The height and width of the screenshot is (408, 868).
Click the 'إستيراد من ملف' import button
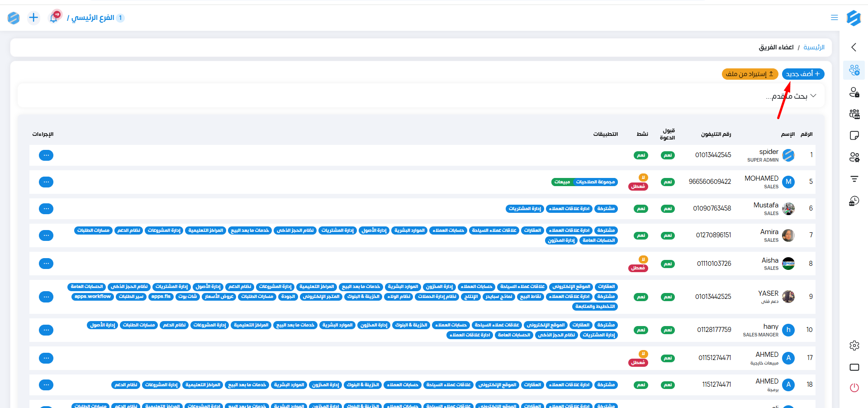749,74
